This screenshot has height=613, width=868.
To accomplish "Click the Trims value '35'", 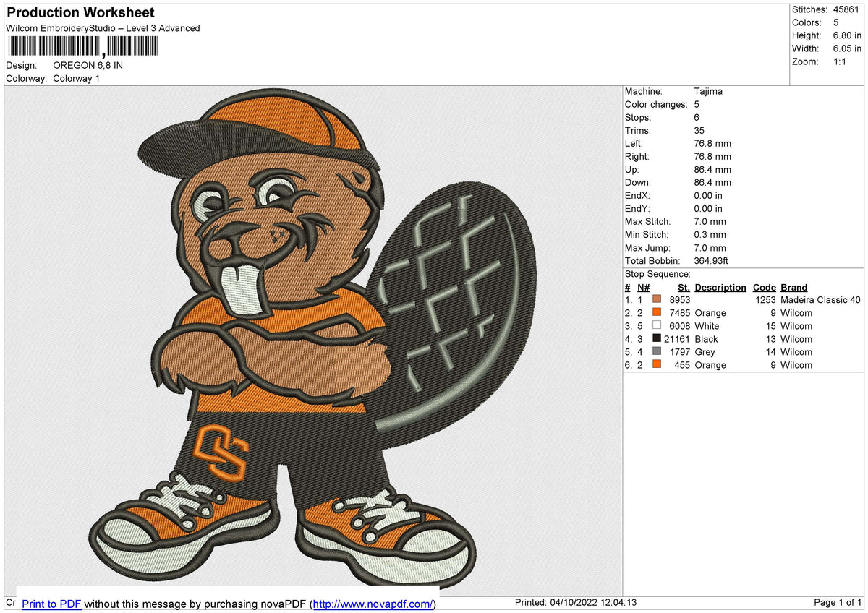I will click(699, 130).
